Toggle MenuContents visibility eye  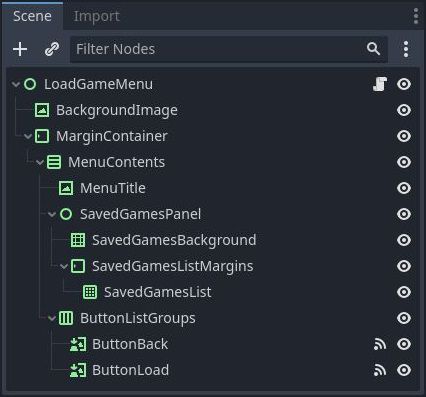point(404,162)
